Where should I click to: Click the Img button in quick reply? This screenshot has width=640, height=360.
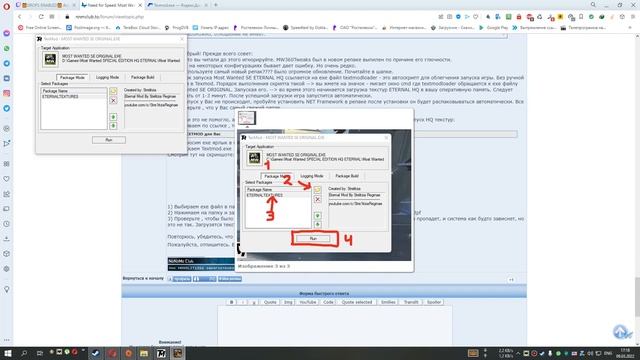coord(288,302)
